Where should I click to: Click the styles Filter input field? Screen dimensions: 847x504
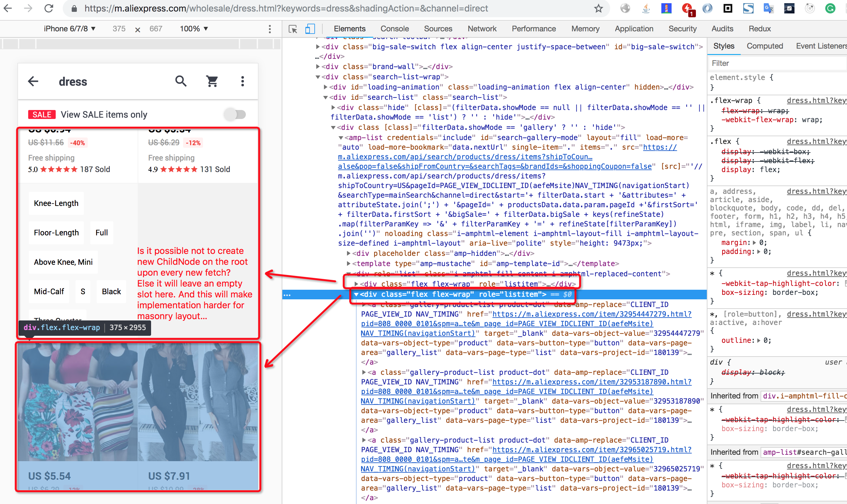pos(775,63)
